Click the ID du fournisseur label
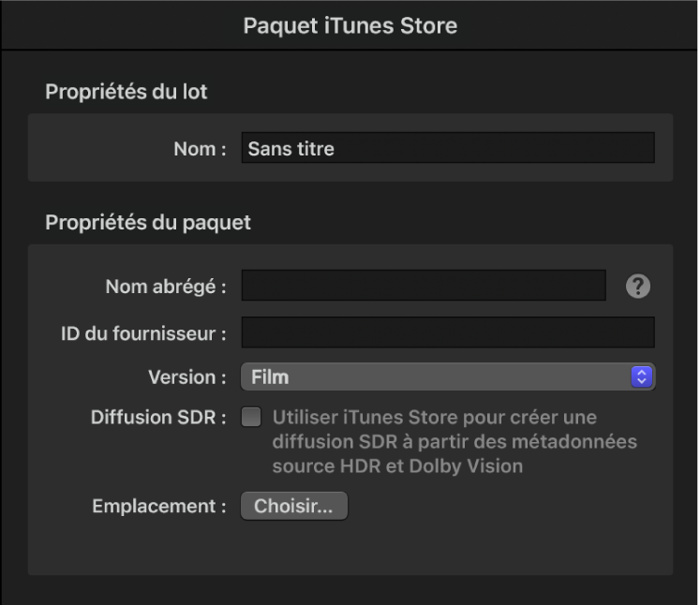 coord(143,333)
